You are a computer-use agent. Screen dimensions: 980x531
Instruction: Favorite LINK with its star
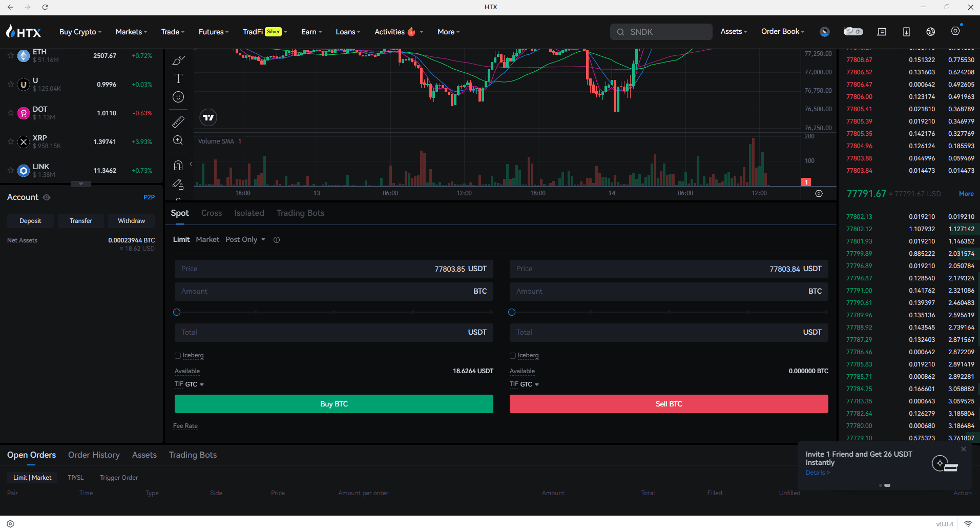10,170
